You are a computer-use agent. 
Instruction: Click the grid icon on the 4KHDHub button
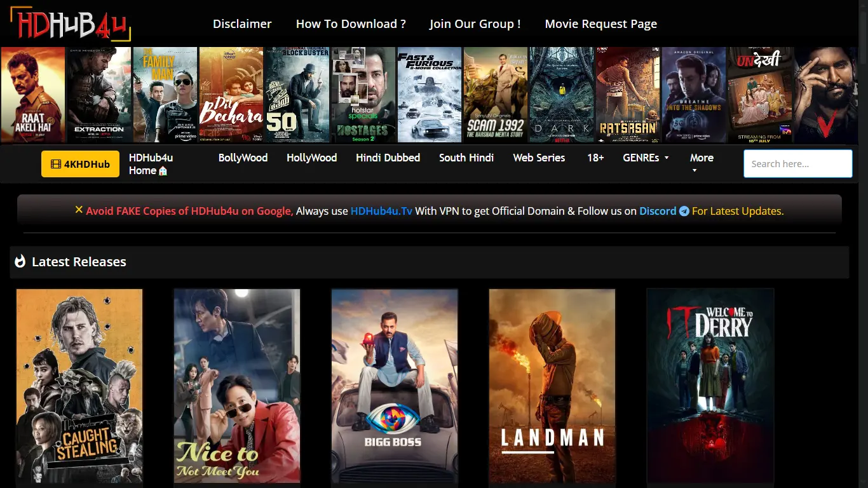[x=56, y=164]
